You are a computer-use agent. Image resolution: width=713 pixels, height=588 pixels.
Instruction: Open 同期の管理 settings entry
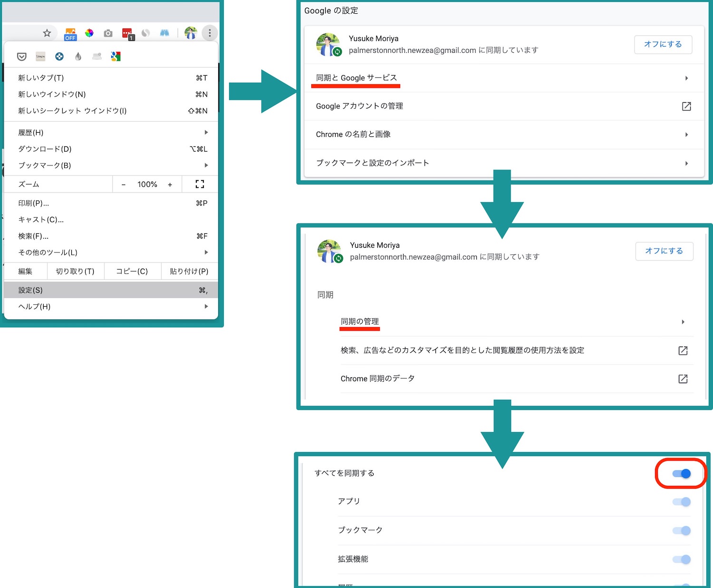point(517,322)
